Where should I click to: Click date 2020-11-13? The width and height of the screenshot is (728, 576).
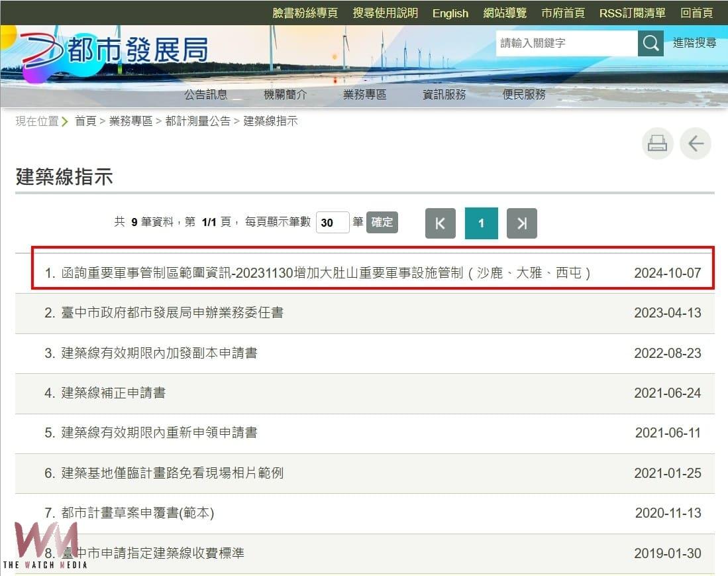click(668, 513)
